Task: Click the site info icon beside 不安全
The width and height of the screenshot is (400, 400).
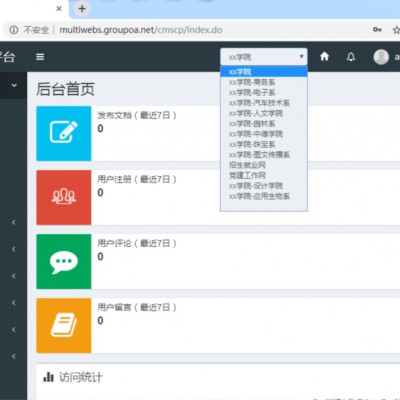Action: click(x=14, y=30)
